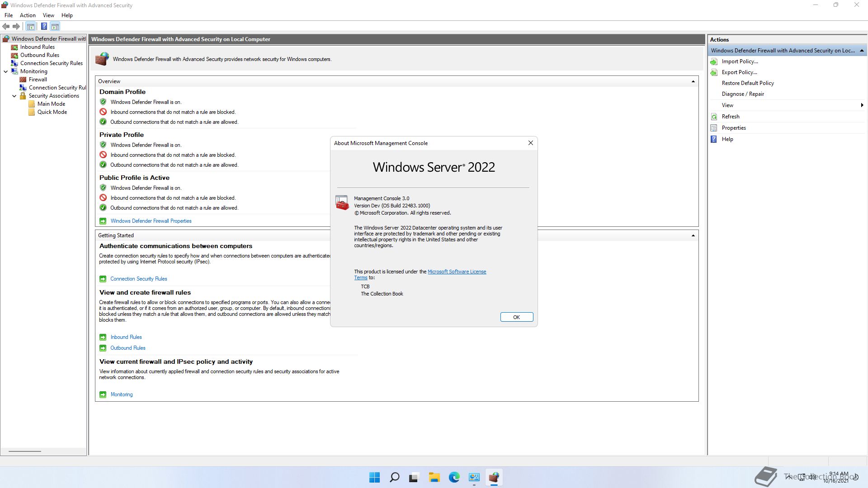Open the Help menu in menu bar
The width and height of the screenshot is (868, 488).
pyautogui.click(x=67, y=15)
